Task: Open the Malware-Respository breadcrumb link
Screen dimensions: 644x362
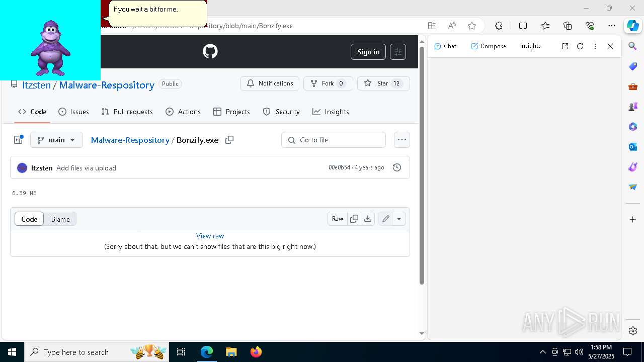Action: click(130, 140)
